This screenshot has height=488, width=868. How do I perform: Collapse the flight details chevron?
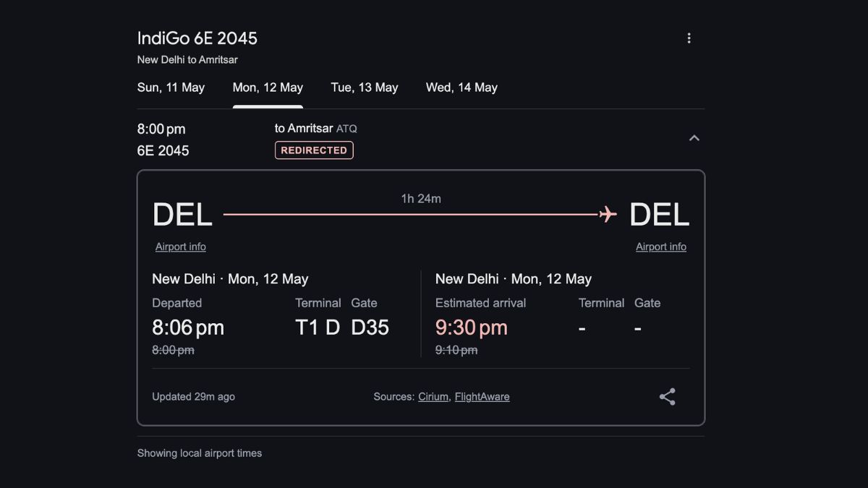pos(694,138)
